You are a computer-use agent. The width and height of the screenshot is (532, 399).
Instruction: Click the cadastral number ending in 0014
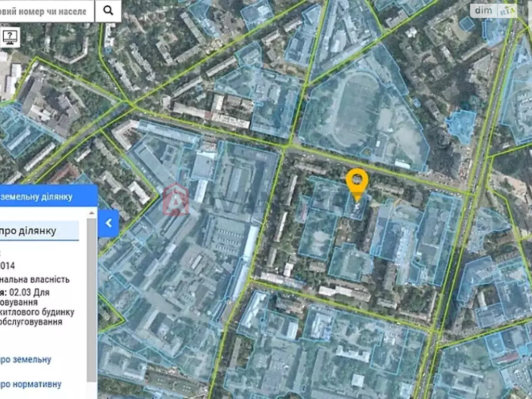point(7,266)
